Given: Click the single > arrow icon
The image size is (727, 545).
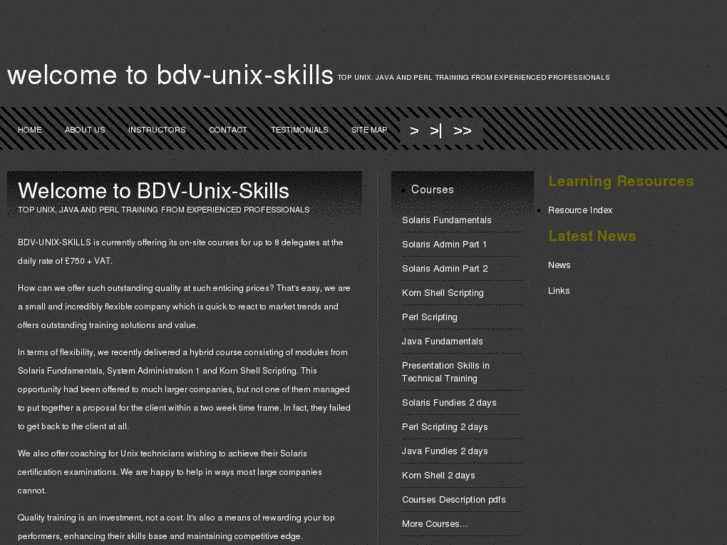Looking at the screenshot, I should point(414,131).
